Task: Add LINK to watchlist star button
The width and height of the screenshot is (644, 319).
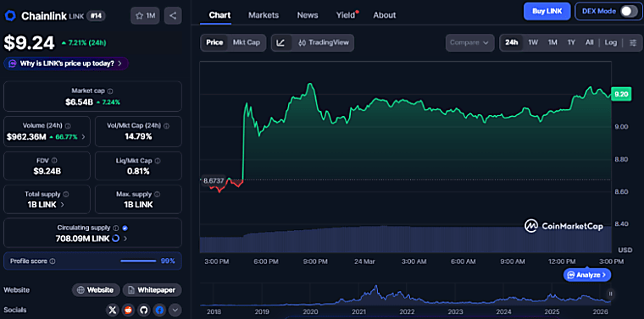Action: point(145,16)
